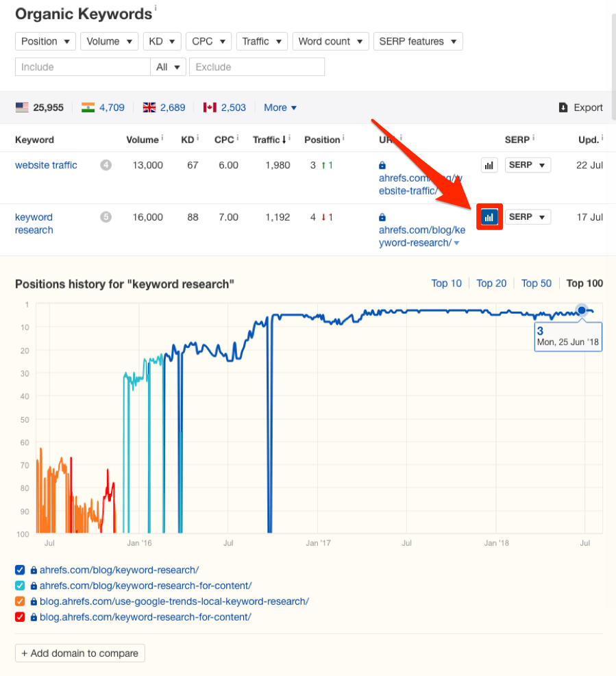Image resolution: width=616 pixels, height=676 pixels.
Task: Open the SERP features filter dropdown
Action: (418, 41)
